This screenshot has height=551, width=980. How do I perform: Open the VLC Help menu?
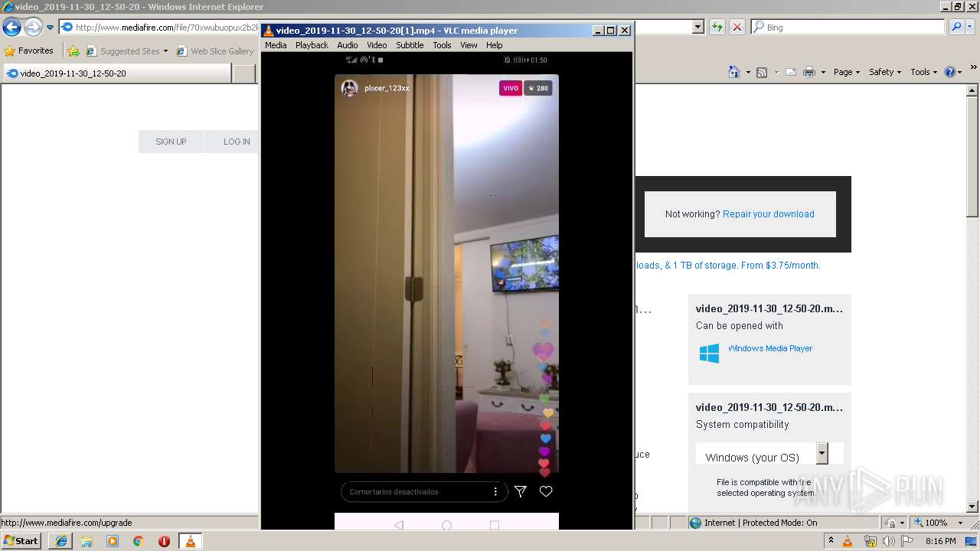click(495, 45)
